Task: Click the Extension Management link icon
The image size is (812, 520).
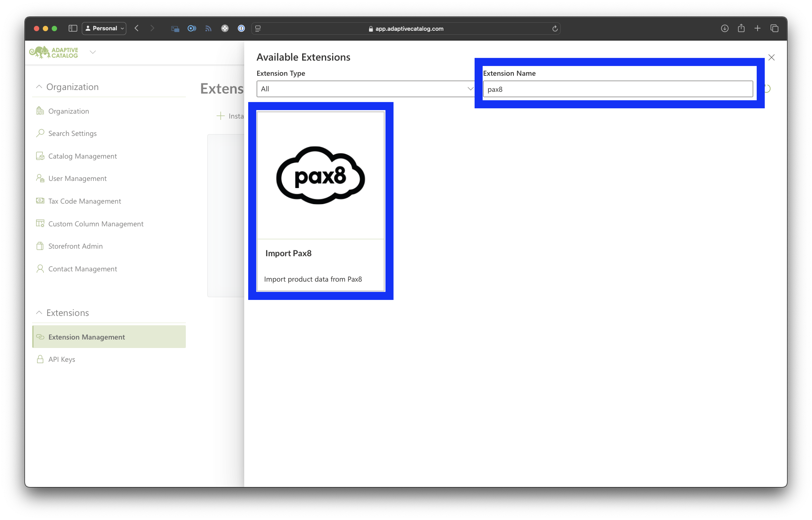Action: [x=40, y=337]
